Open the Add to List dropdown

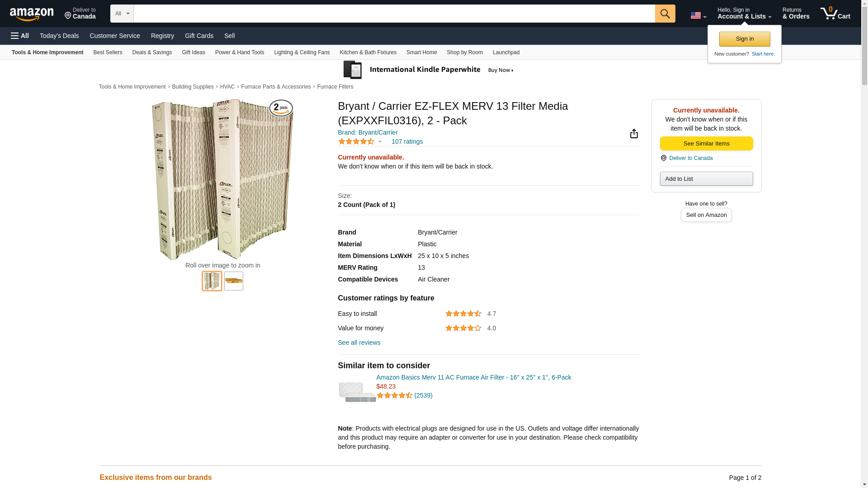click(706, 179)
